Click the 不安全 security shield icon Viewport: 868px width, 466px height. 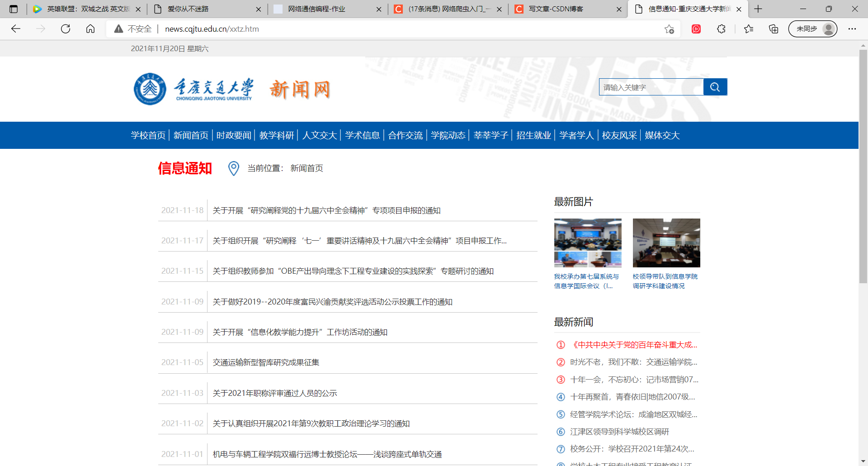click(x=118, y=29)
